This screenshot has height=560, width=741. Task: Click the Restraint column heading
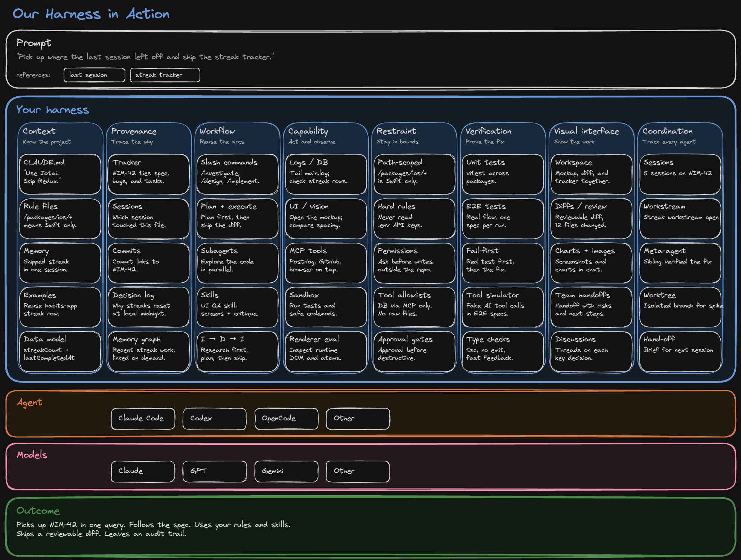pyautogui.click(x=396, y=131)
